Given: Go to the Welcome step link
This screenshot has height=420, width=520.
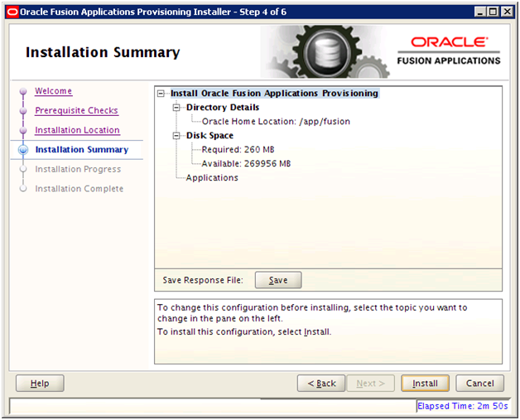Looking at the screenshot, I should tap(53, 91).
